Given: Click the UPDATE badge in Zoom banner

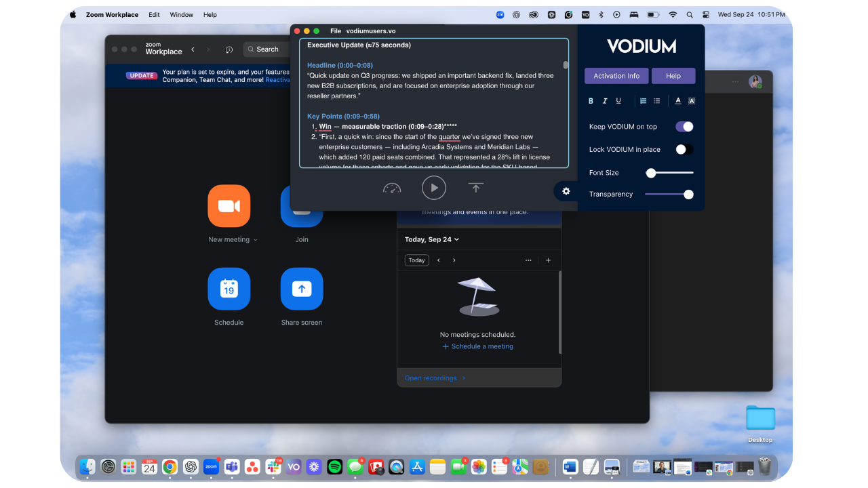Looking at the screenshot, I should coord(142,75).
